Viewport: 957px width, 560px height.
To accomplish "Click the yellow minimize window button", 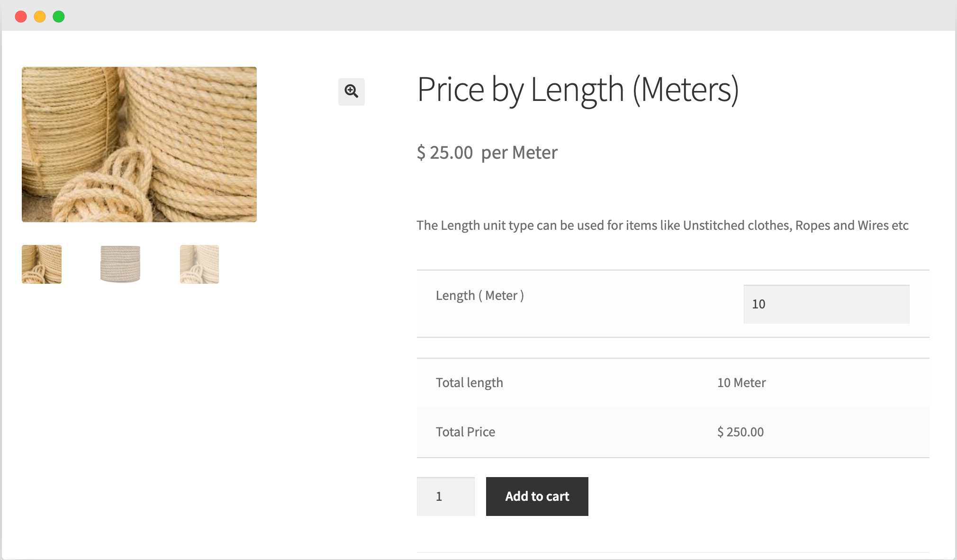I will tap(39, 16).
